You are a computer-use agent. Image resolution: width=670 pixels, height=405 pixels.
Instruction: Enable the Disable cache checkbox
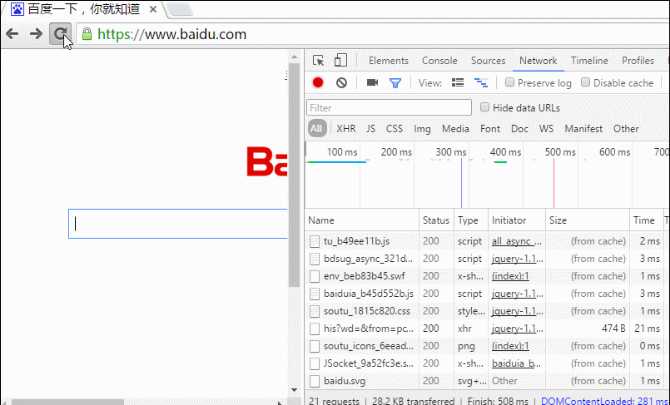pos(585,82)
